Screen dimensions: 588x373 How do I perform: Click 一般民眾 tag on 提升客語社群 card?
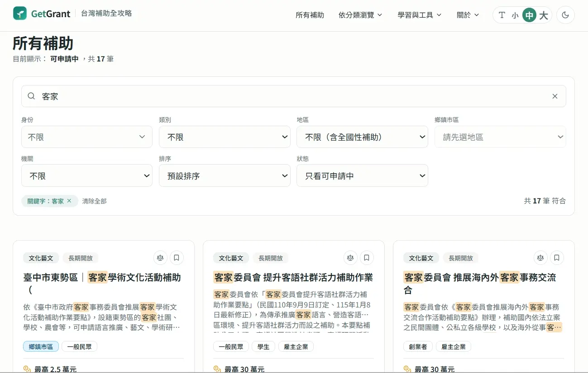pyautogui.click(x=231, y=347)
